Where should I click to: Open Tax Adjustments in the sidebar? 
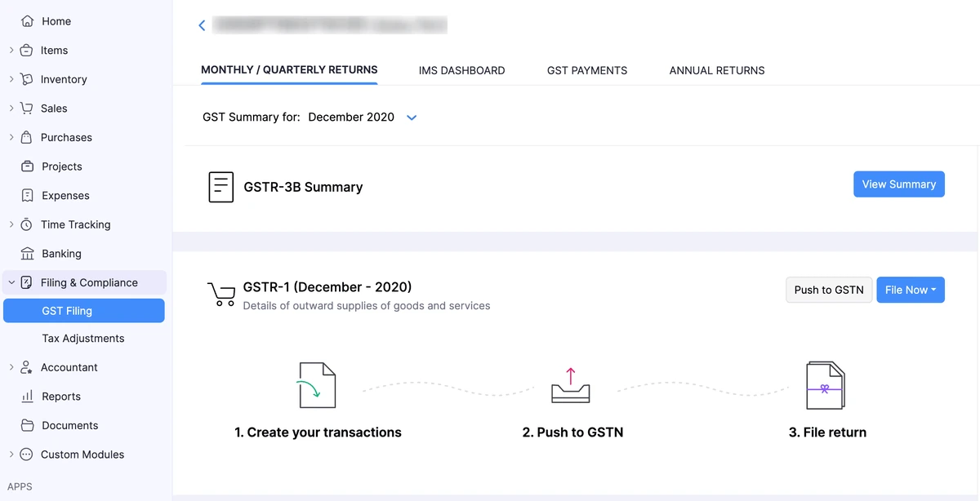point(83,339)
